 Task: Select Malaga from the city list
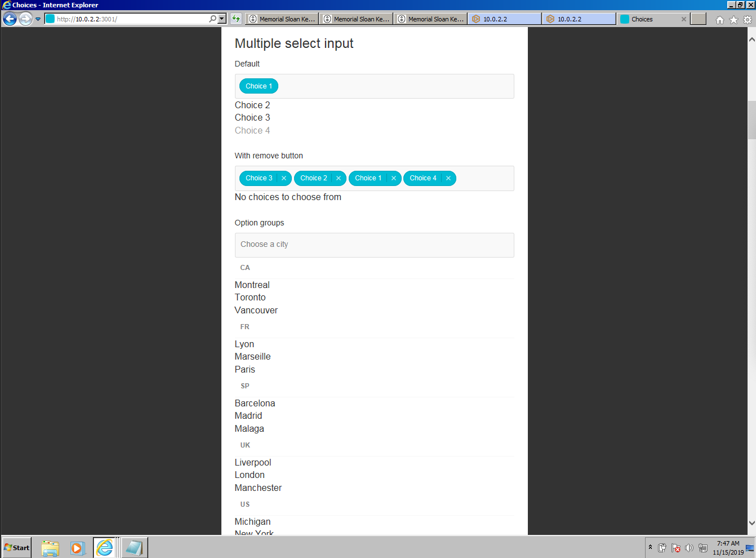374,428
